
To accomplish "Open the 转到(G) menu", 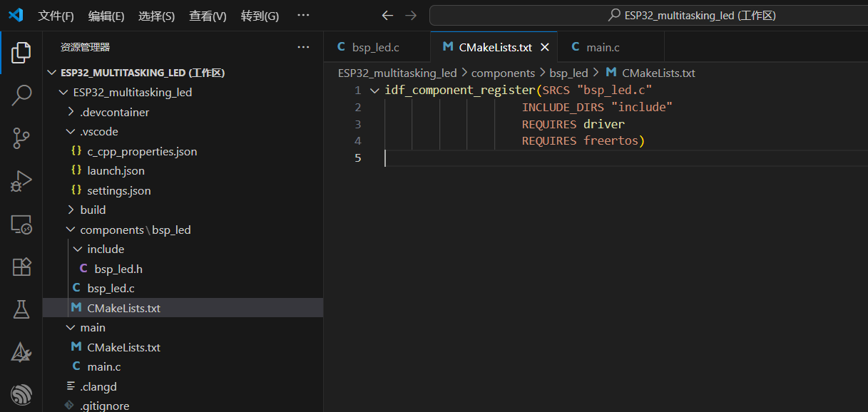I will point(260,16).
